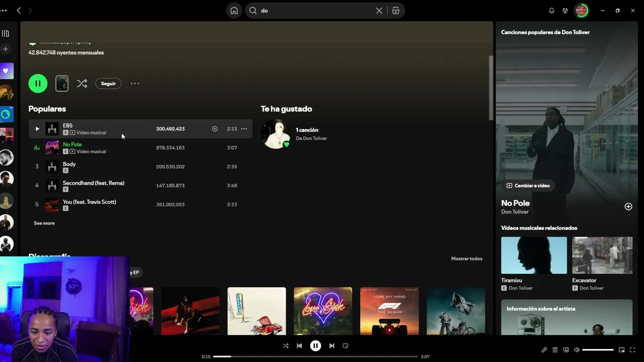Pause with the large green artist button
This screenshot has width=644, height=362.
[38, 83]
